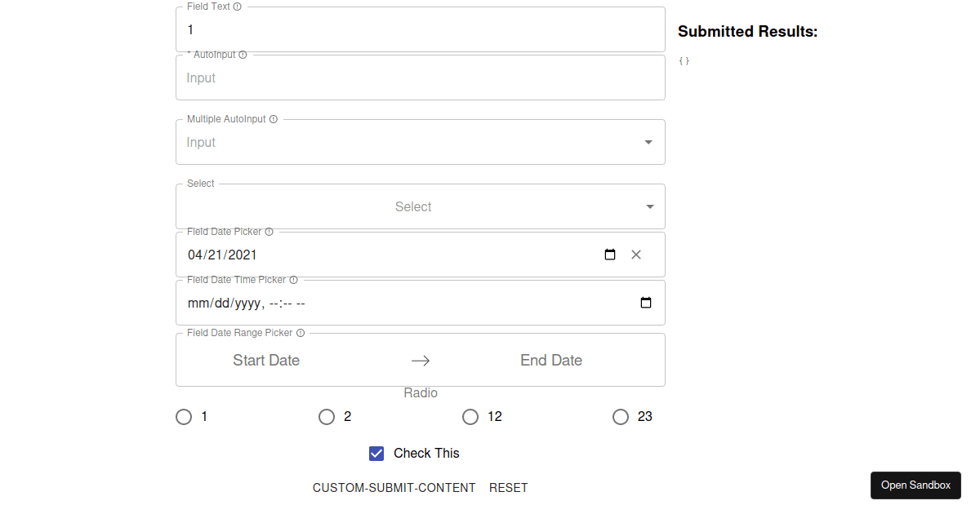980x514 pixels.
Task: Select radio option 12
Action: point(470,417)
